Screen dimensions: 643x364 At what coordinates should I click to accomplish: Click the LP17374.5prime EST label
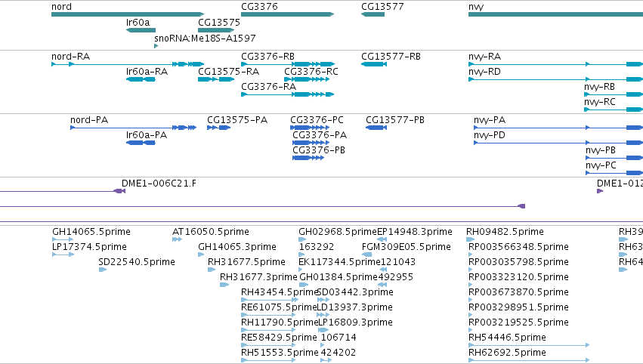pyautogui.click(x=89, y=247)
